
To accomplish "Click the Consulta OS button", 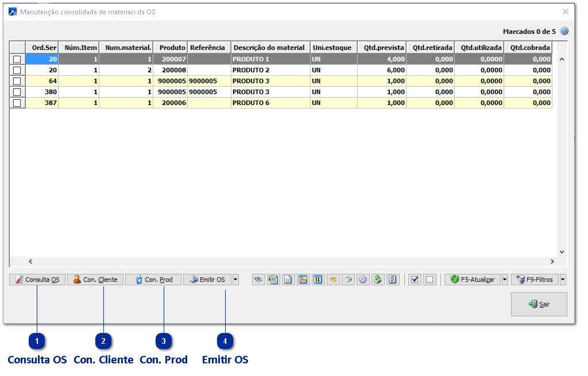I will pos(37,280).
